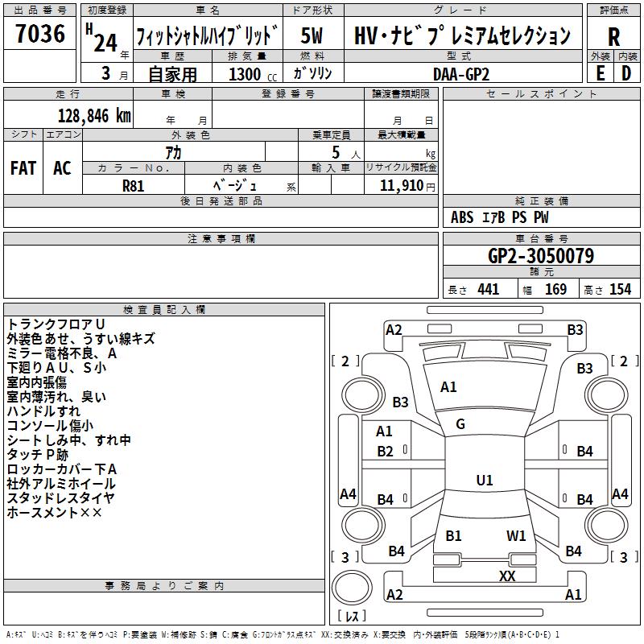
Task: Select note 社外アルミホイール
Action: pos(61,484)
